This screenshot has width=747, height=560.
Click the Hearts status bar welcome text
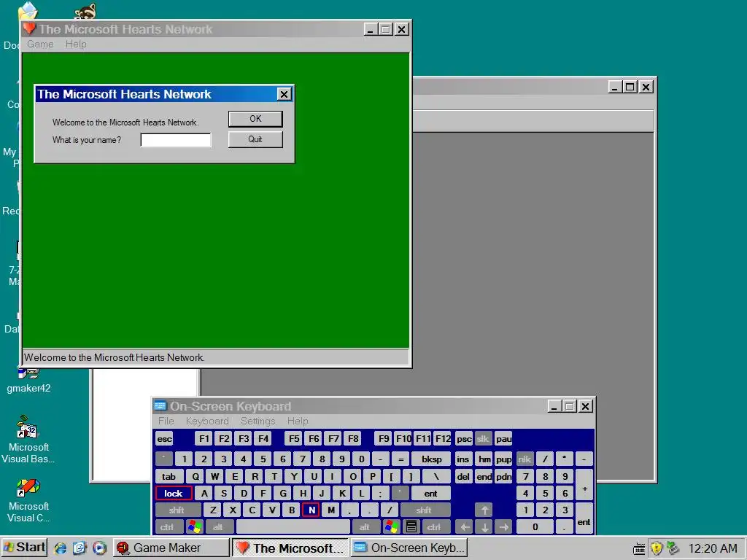(x=115, y=357)
